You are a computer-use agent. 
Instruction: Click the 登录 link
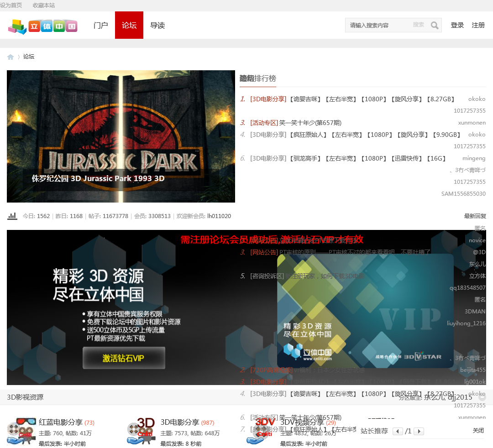coord(457,25)
